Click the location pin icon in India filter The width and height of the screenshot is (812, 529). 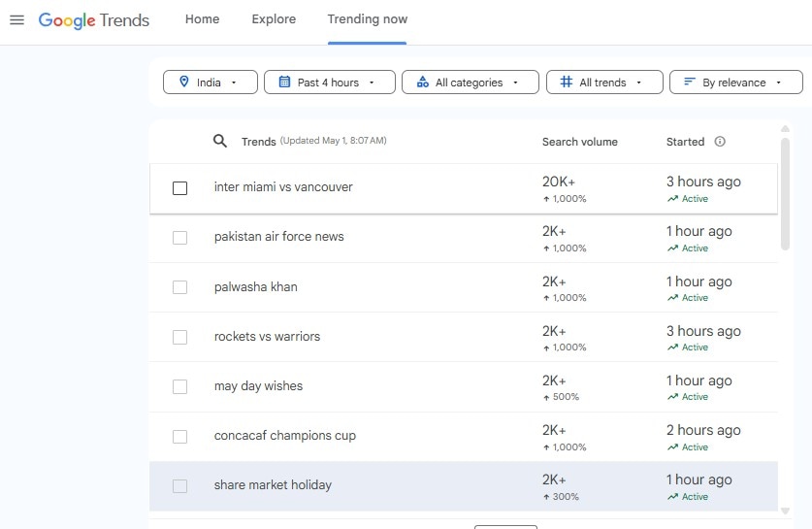[x=183, y=82]
